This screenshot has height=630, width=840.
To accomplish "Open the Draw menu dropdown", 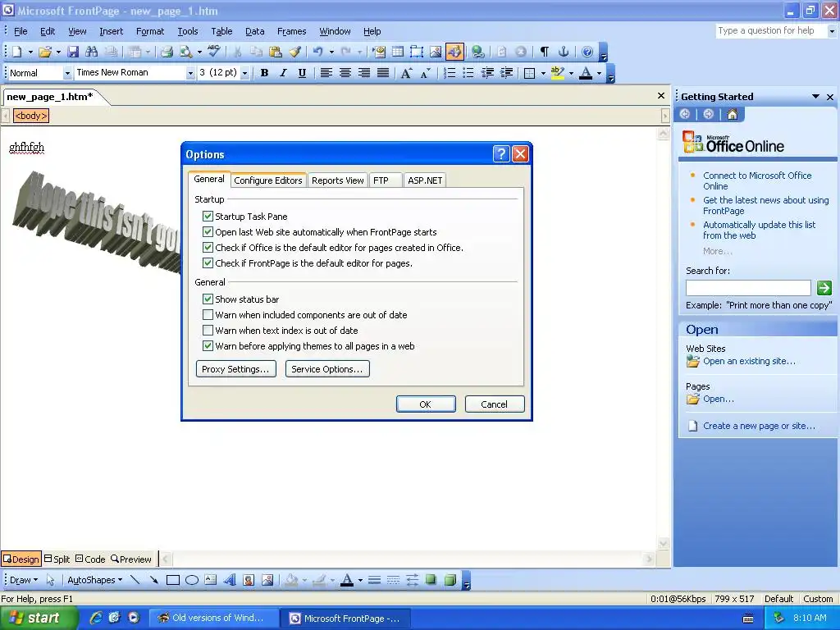I will 24,580.
